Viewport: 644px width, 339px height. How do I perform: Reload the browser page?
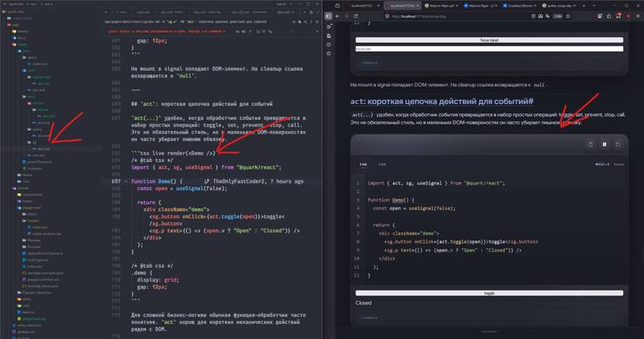356,16
